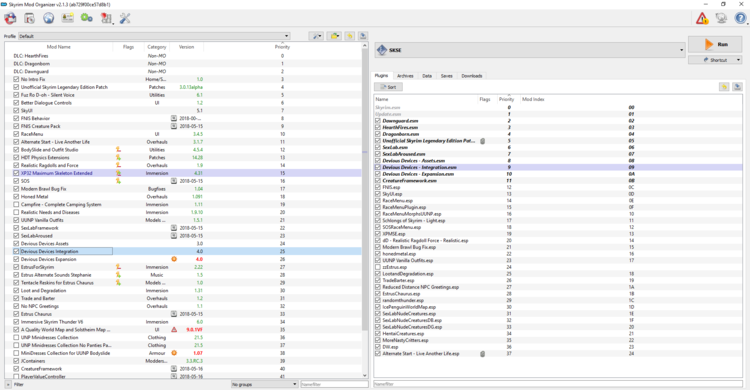Open the folder dropdown above mod list
The height and width of the screenshot is (390, 750).
334,36
